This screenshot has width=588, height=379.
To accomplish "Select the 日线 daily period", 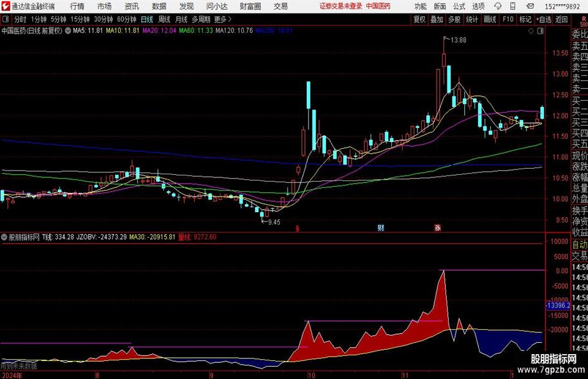I will coord(147,19).
